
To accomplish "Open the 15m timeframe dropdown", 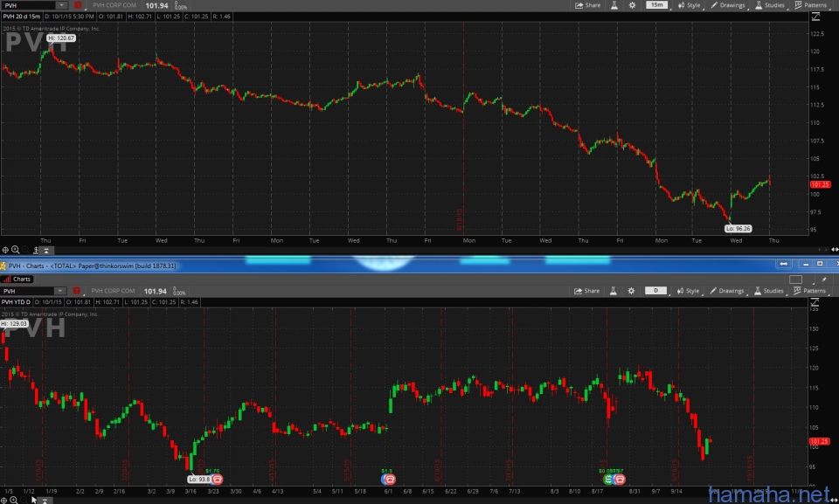I will pyautogui.click(x=657, y=5).
